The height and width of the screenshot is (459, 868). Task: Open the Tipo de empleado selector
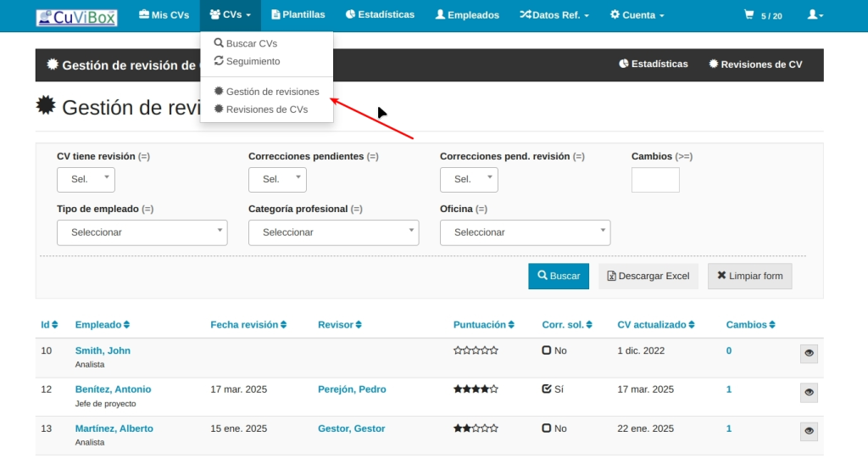click(x=142, y=232)
